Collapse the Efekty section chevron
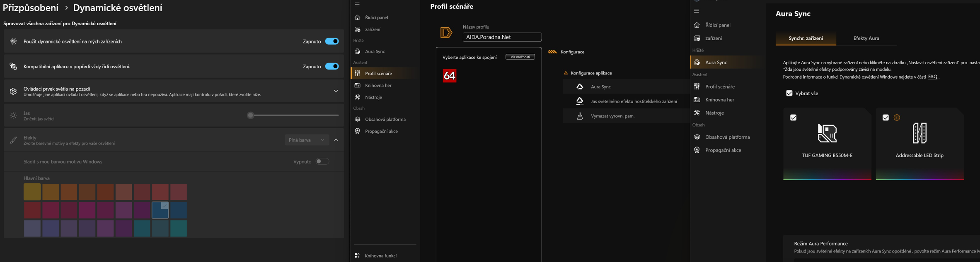Image resolution: width=980 pixels, height=262 pixels. point(336,140)
